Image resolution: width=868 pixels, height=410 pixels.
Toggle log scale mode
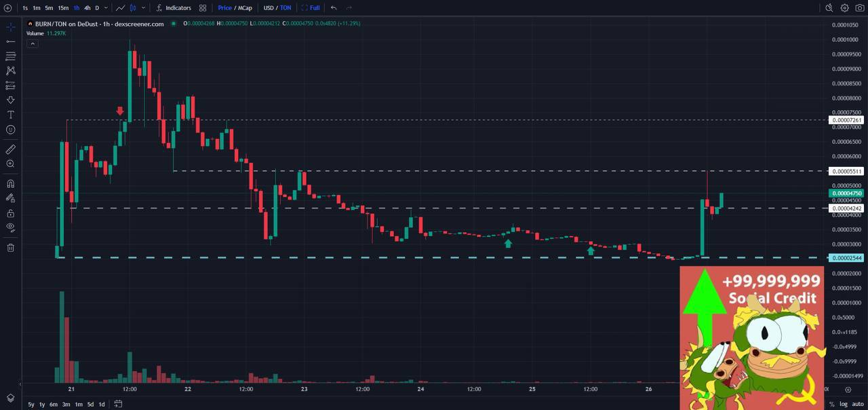844,405
